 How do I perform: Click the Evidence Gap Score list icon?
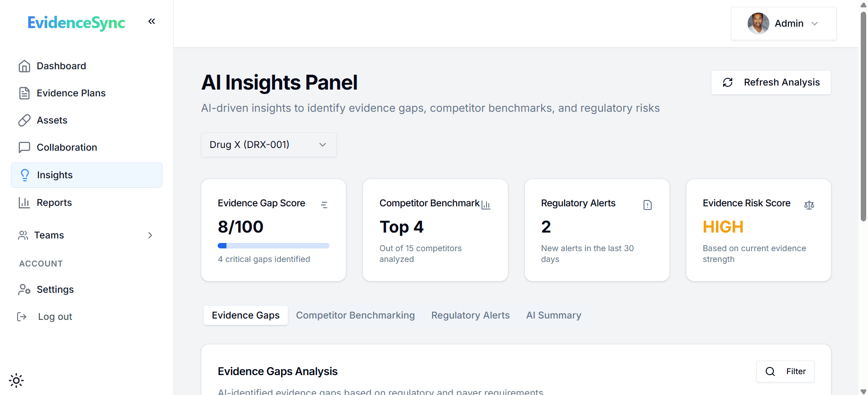point(324,205)
